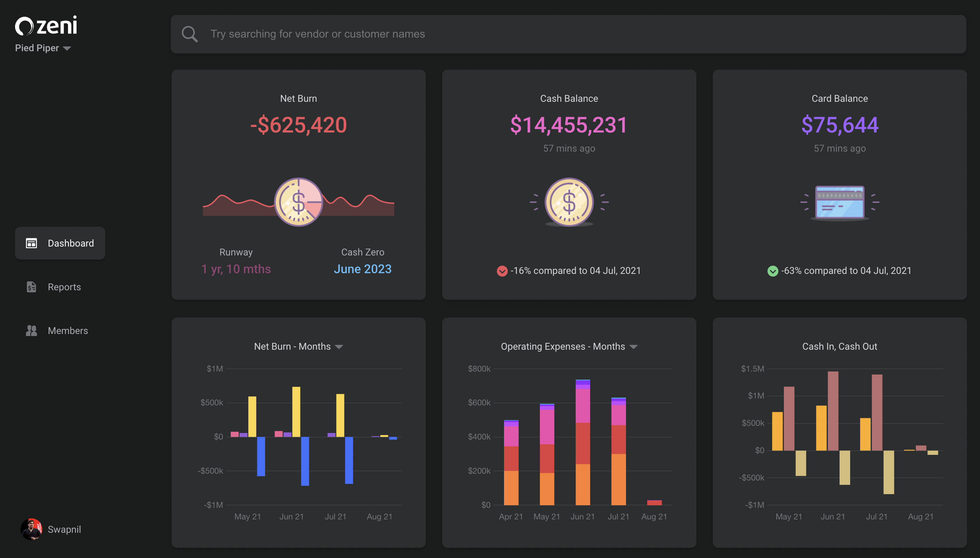Click the Dashboard sidebar icon
Image resolution: width=980 pixels, height=558 pixels.
pos(31,243)
